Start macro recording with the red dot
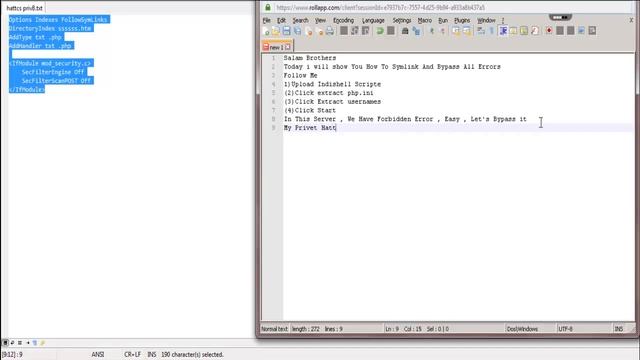640x360 pixels. [x=549, y=31]
